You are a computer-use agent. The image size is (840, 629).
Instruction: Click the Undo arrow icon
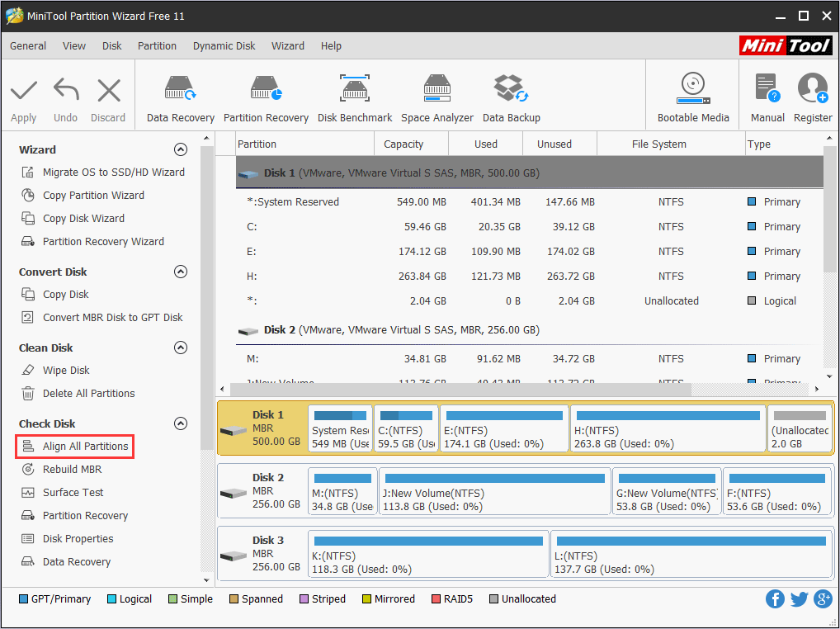pos(66,89)
